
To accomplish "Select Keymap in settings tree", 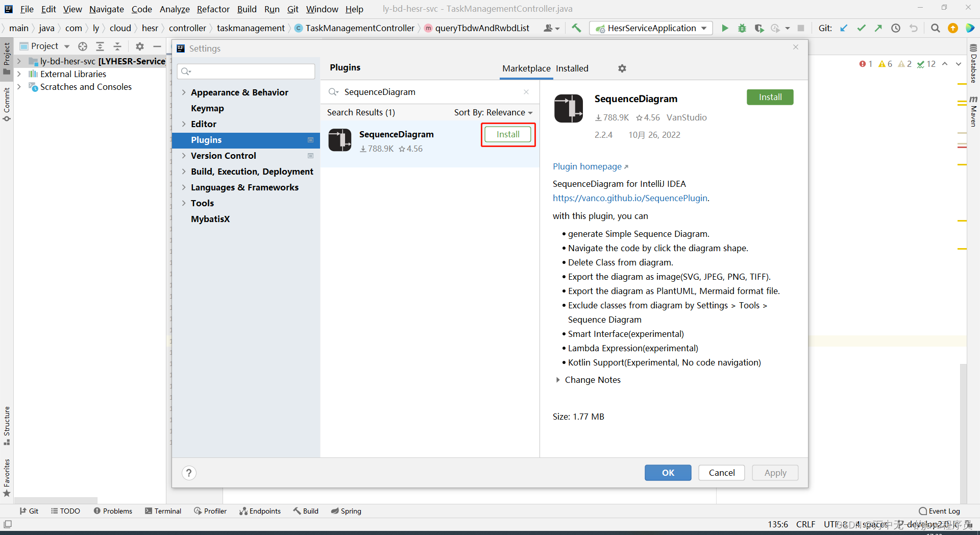I will pos(207,108).
